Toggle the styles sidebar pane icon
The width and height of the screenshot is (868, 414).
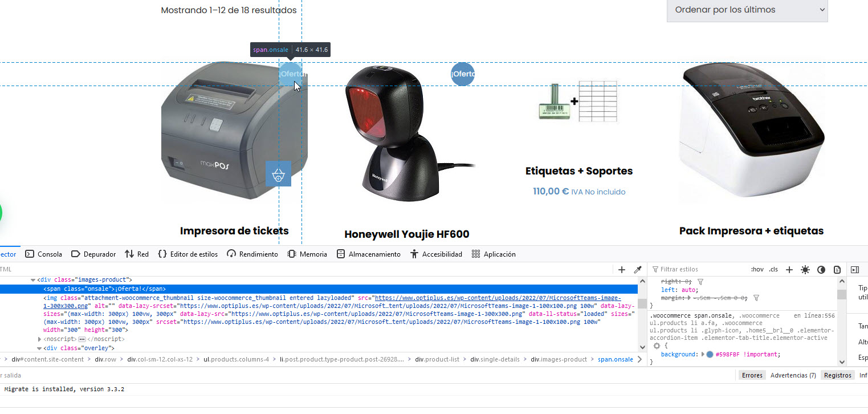click(x=854, y=269)
